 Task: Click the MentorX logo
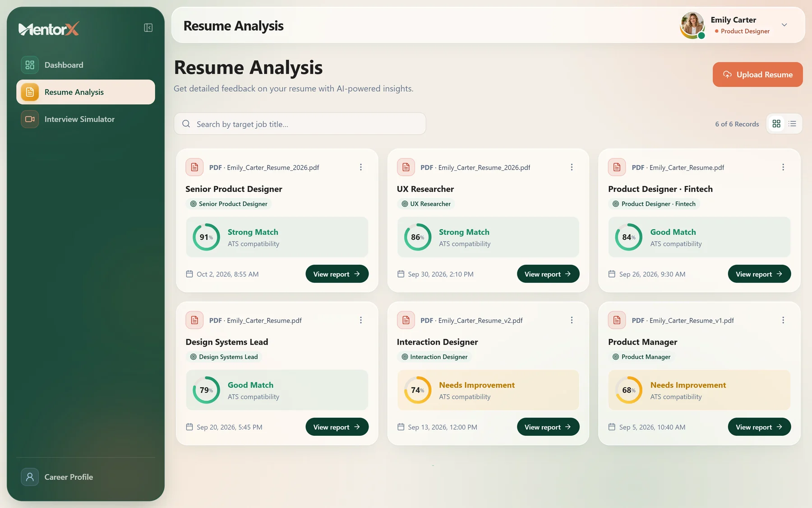(x=49, y=29)
